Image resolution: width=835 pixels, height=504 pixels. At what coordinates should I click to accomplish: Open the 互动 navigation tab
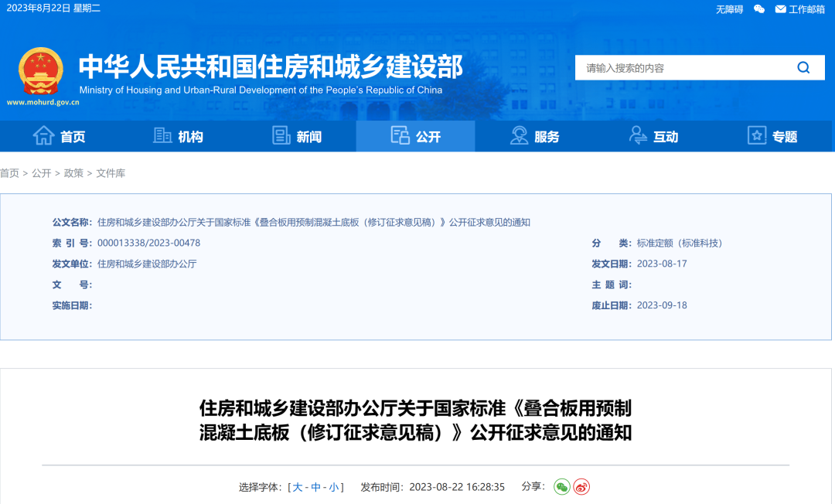(653, 136)
